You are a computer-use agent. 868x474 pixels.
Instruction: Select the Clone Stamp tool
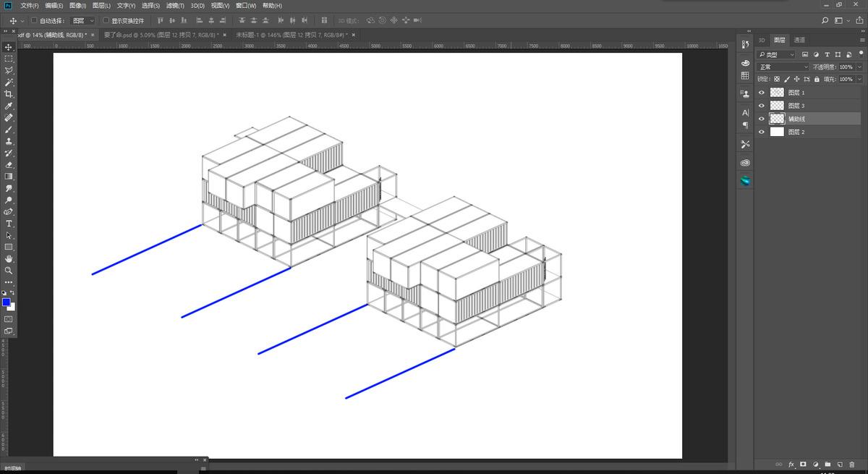(9, 141)
